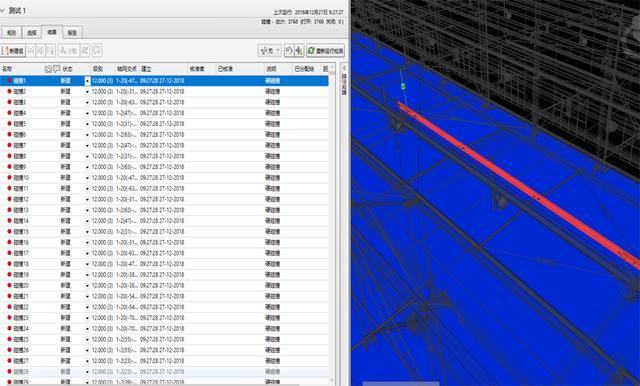Screen dimensions: 640x386
Task: Select clash result row 碰撞15
Action: coord(164,232)
